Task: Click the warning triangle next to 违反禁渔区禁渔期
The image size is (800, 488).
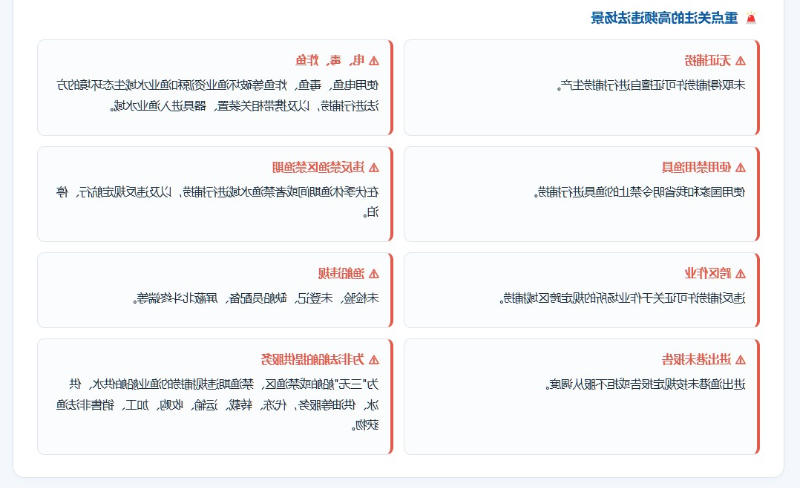Action: pos(373,167)
